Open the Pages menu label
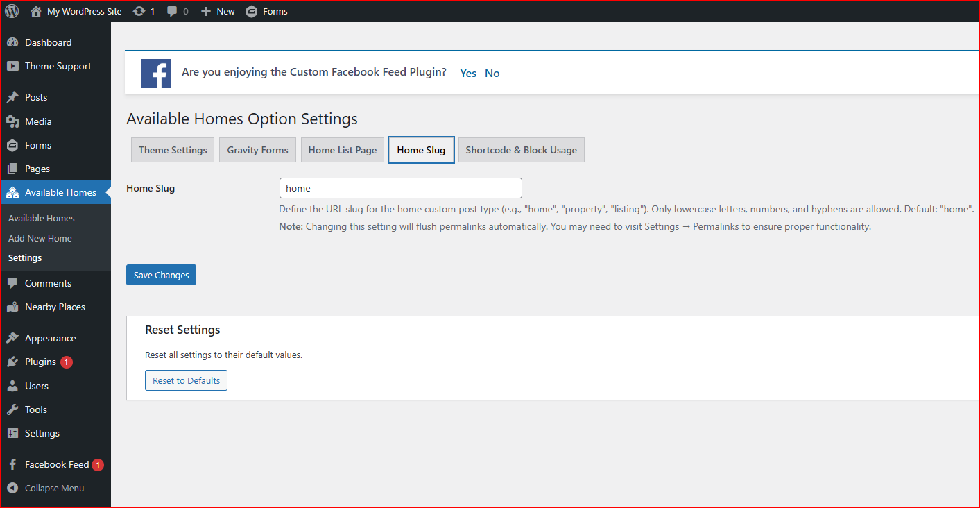The width and height of the screenshot is (980, 508). point(37,169)
